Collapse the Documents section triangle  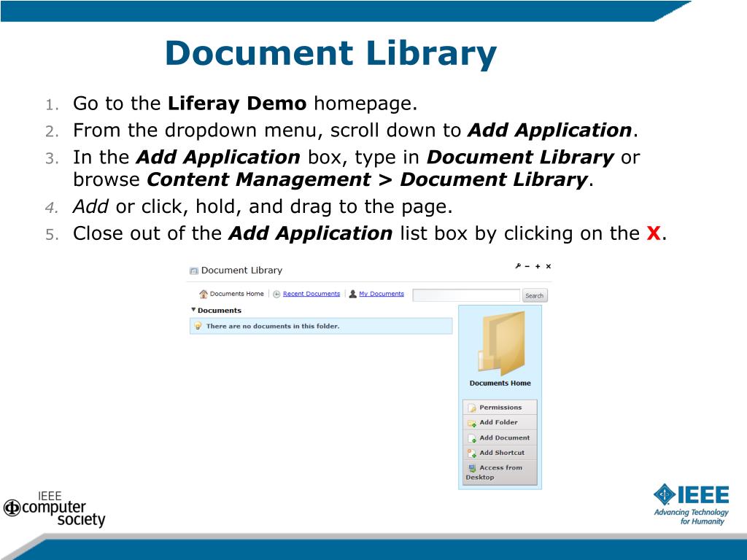pos(193,309)
